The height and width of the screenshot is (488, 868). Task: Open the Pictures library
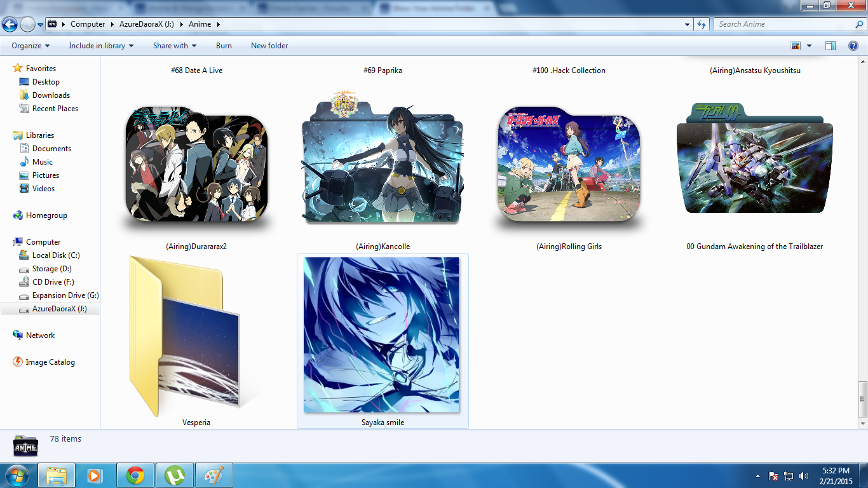[x=46, y=175]
